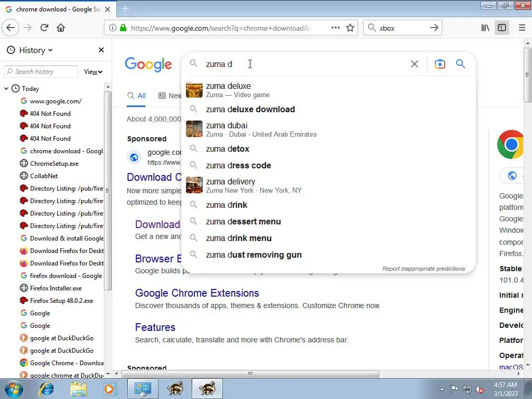
Task: Click Report inappropriate predictions link
Action: tap(423, 269)
